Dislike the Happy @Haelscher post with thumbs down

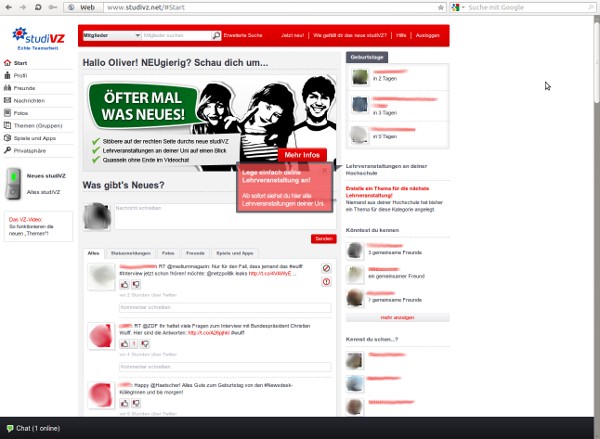[136, 403]
